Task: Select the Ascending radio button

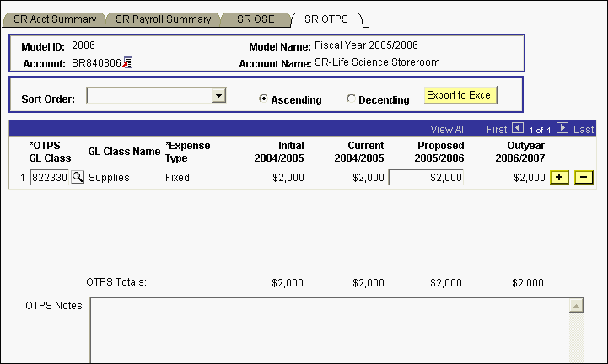Action: pos(264,99)
